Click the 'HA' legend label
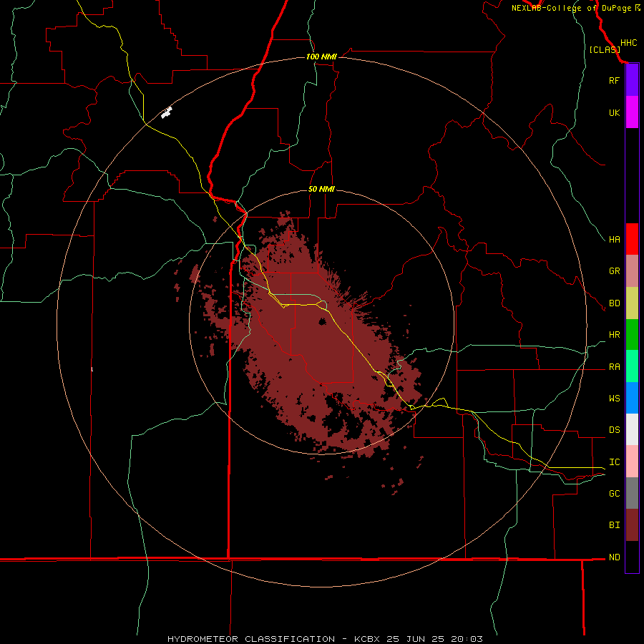 coord(614,240)
